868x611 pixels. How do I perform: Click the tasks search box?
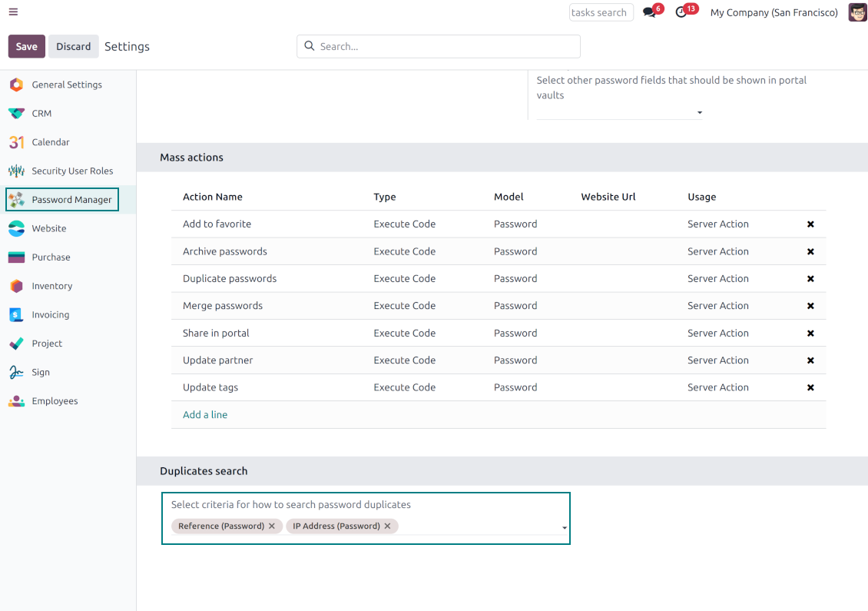[x=601, y=12]
